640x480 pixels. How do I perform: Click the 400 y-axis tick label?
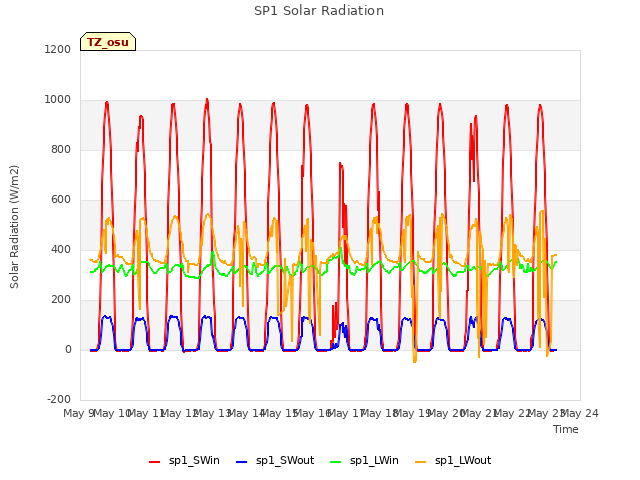click(61, 250)
